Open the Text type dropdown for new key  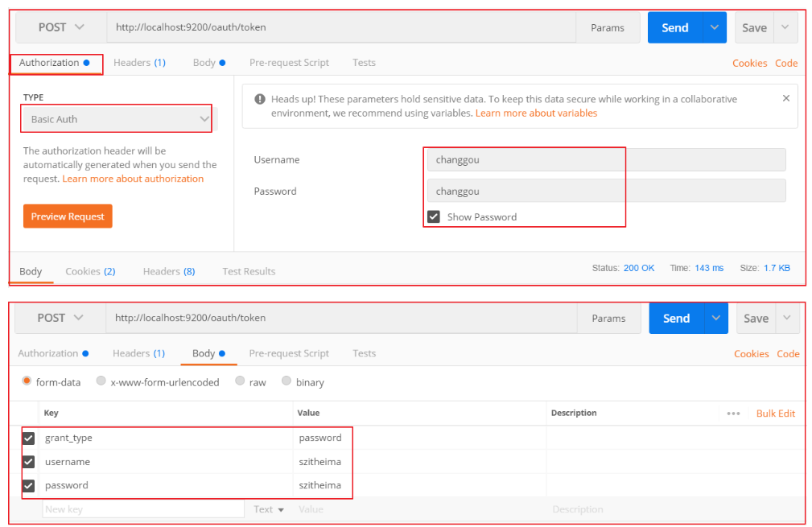pyautogui.click(x=269, y=509)
